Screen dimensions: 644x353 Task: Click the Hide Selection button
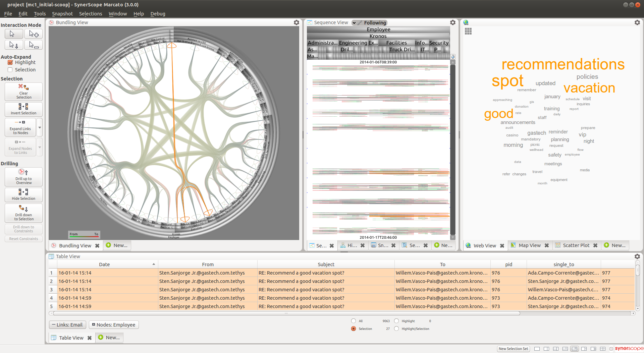23,195
